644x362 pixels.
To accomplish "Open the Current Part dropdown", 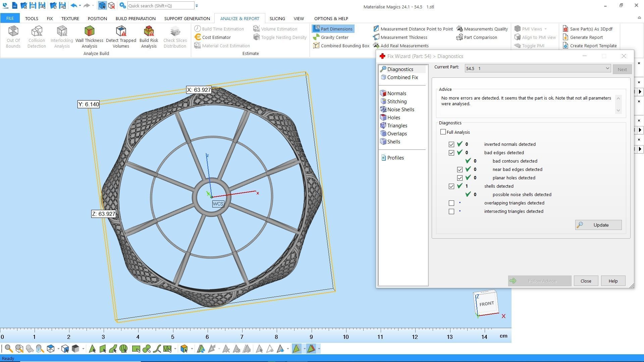I will pyautogui.click(x=607, y=68).
